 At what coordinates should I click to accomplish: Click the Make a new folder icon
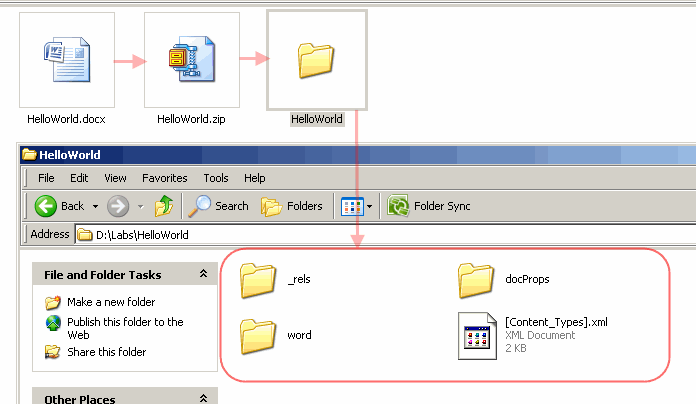point(53,302)
